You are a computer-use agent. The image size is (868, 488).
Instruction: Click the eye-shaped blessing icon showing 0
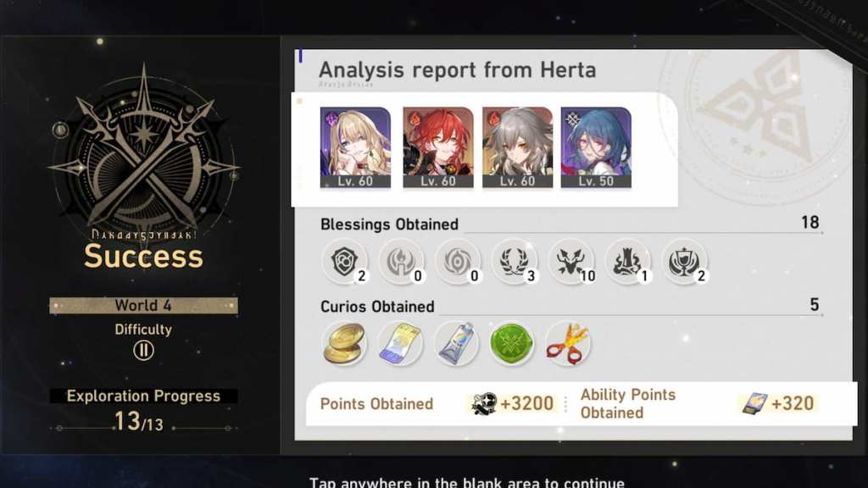click(x=457, y=262)
